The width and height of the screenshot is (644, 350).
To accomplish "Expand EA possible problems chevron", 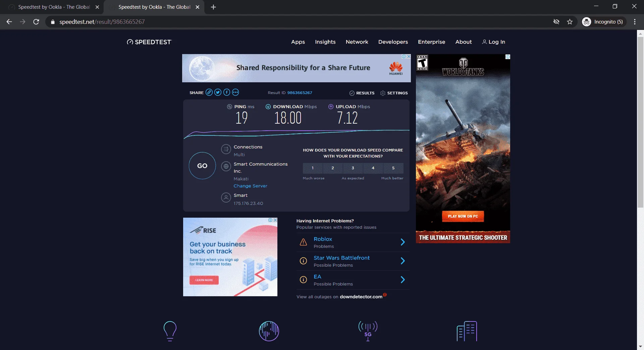I will pos(403,280).
